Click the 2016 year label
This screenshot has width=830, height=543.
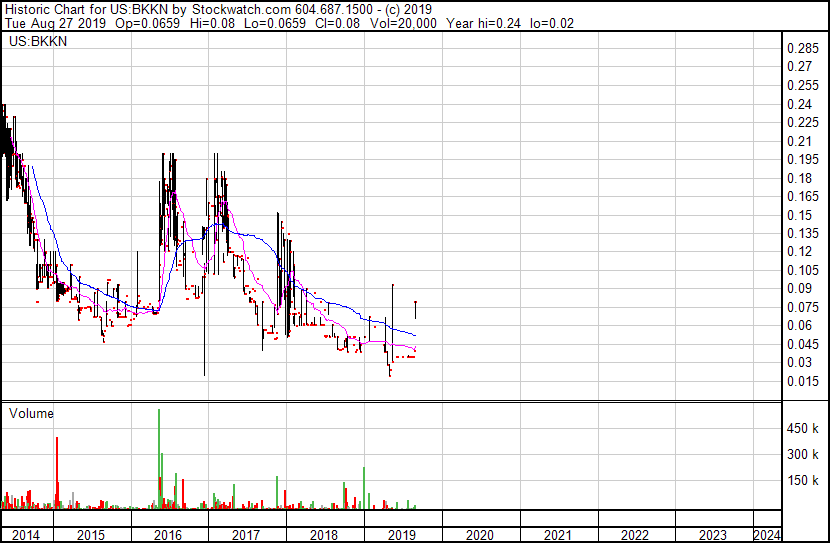click(x=168, y=535)
